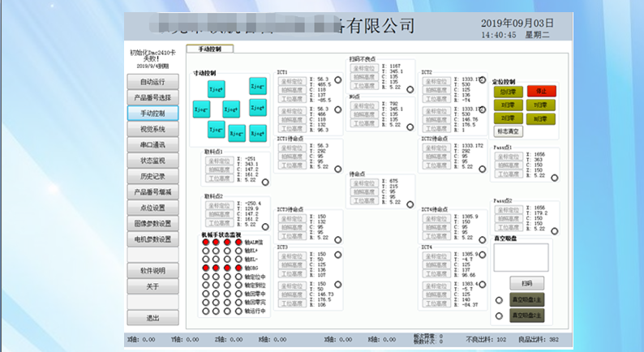Open 历史记录 in the sidebar

pos(152,176)
